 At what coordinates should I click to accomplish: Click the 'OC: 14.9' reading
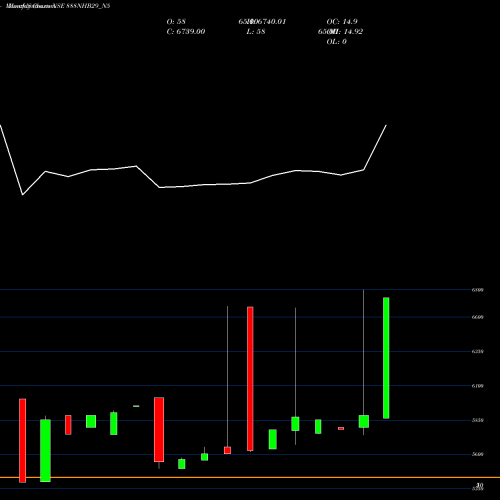coord(342,22)
